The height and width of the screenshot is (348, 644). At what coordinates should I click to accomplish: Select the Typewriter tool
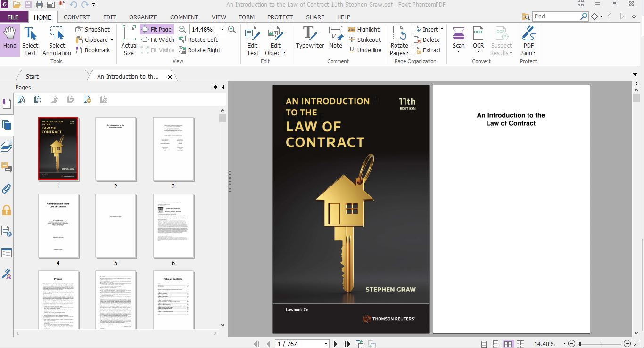310,38
